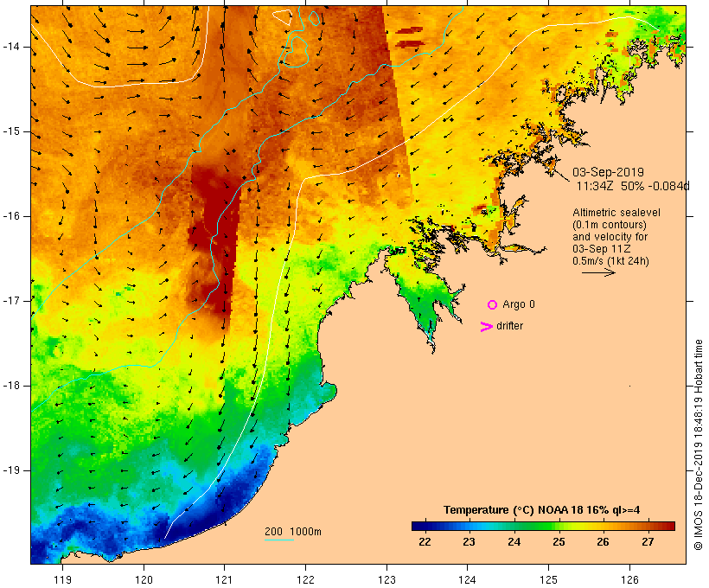Click the -15 latitude axis label
Screen dimensions: 709x588
pos(10,131)
